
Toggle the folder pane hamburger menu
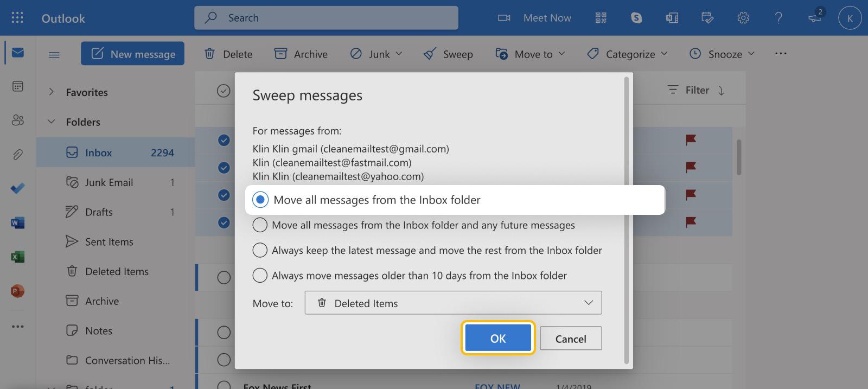[x=54, y=54]
